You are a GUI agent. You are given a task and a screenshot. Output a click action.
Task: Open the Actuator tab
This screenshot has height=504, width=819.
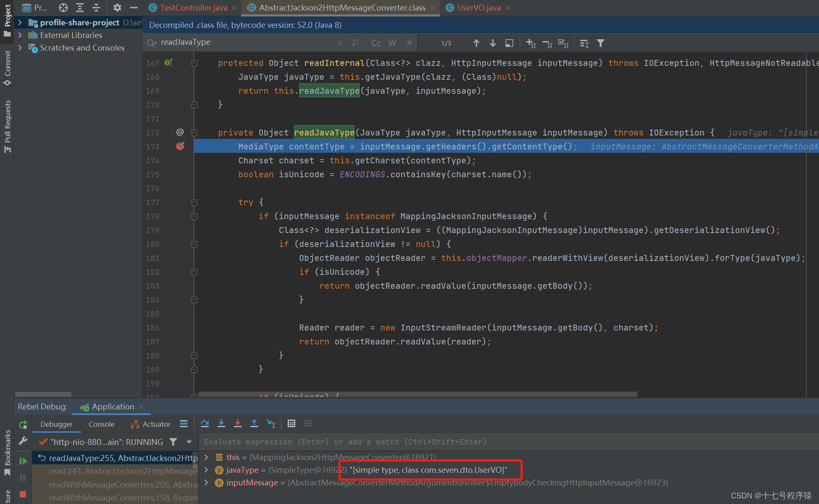[151, 424]
